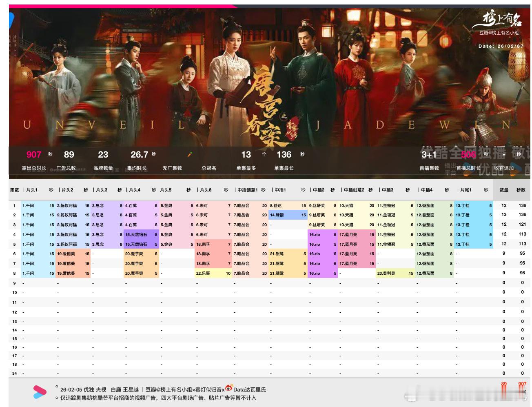Click the red 89 total at the bottom
The image size is (532, 407).
[504, 384]
